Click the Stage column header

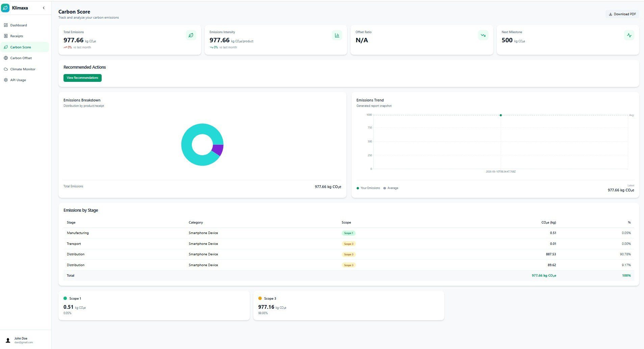pos(71,223)
